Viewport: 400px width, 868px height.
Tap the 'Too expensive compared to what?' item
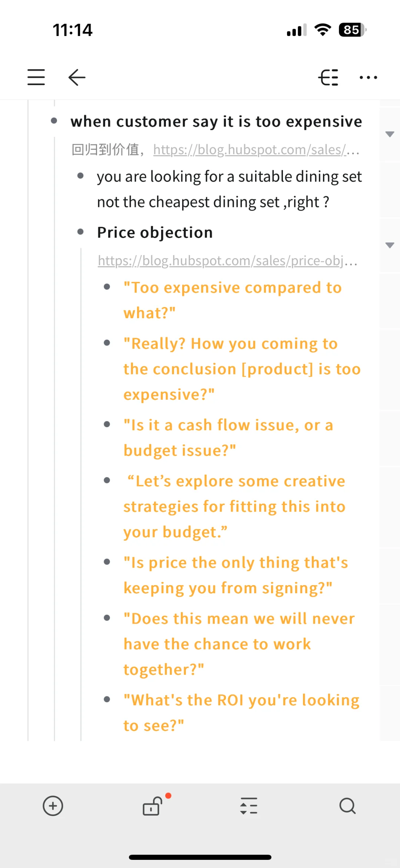coord(233,300)
